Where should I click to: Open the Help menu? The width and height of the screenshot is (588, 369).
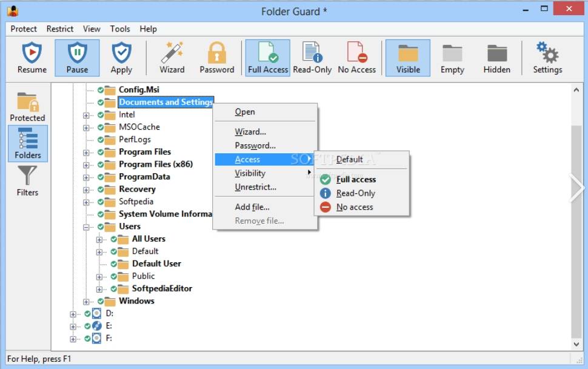tap(148, 29)
